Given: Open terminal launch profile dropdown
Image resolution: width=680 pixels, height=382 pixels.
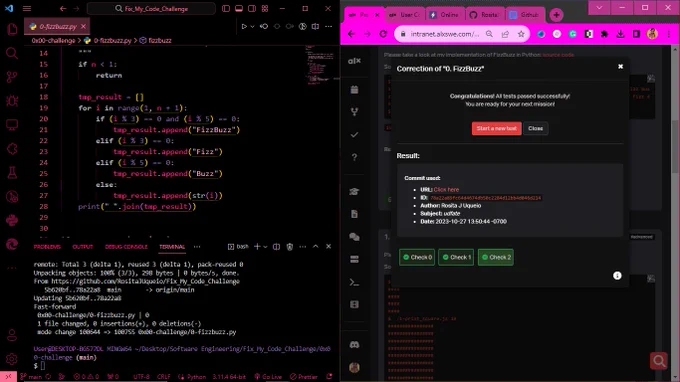Looking at the screenshot, I should pyautogui.click(x=265, y=247).
